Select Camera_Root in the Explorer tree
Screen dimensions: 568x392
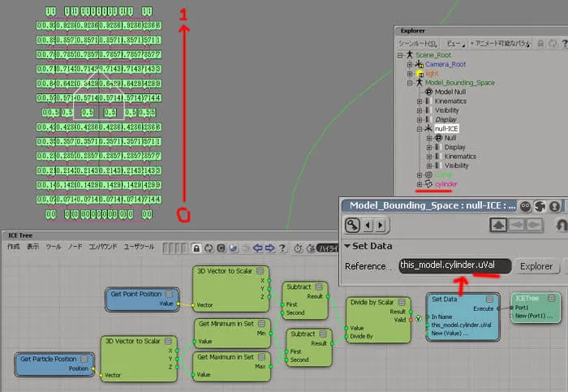click(x=445, y=64)
